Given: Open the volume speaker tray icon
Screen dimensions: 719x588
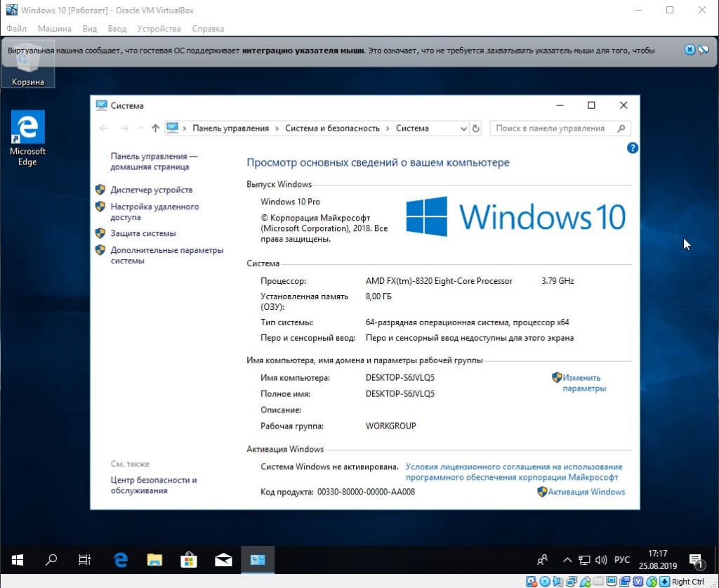Looking at the screenshot, I should [601, 560].
